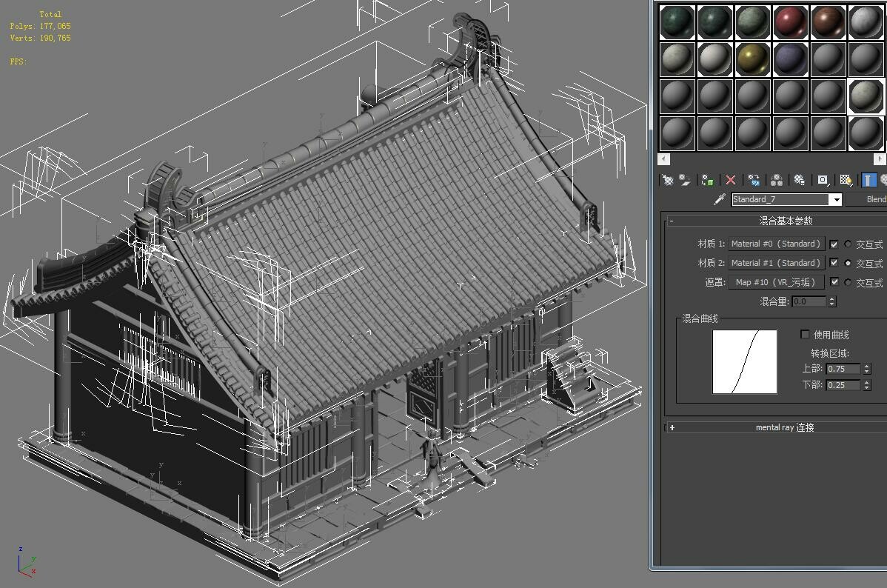The image size is (887, 588).
Task: Click the red X Reset Map/Mtl icon
Action: (730, 179)
